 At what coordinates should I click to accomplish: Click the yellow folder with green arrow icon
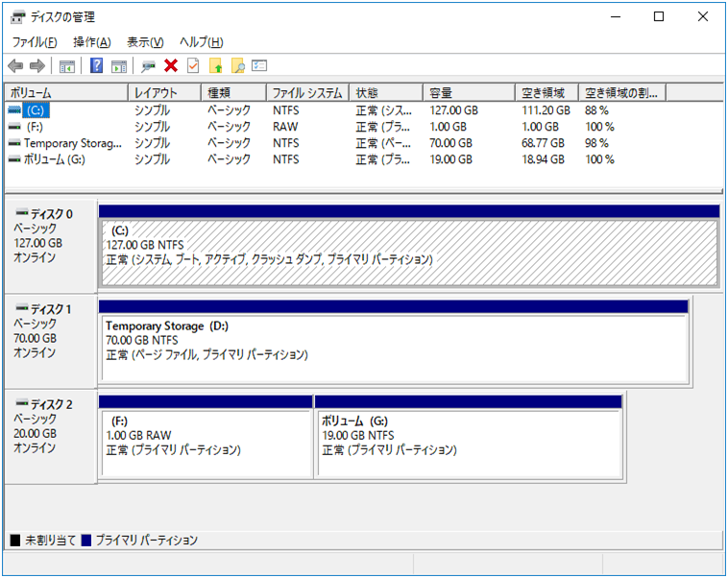pyautogui.click(x=215, y=66)
